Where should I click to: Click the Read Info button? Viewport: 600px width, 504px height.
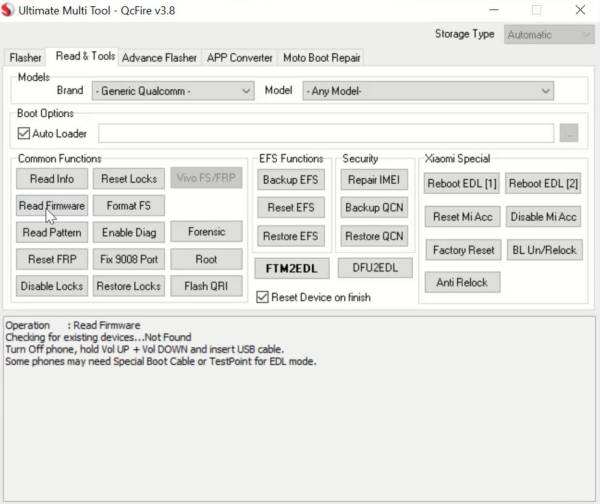[x=52, y=179]
